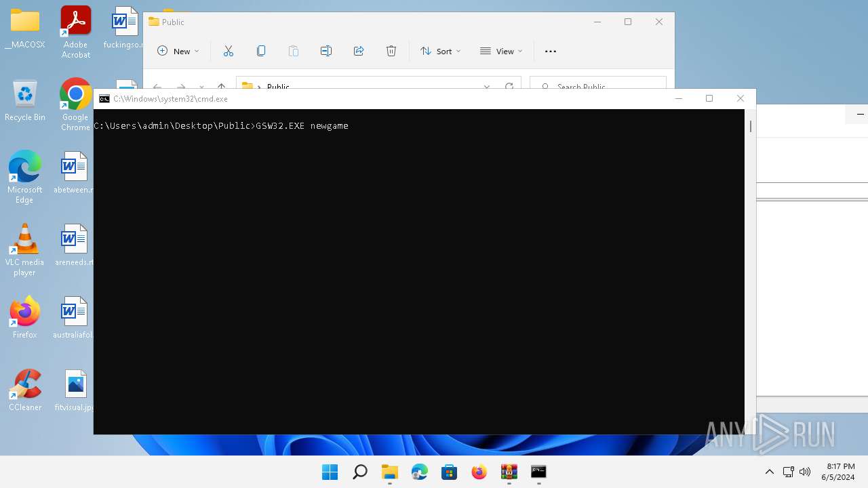Click the Up arrow navigation button in Explorer
This screenshot has width=868, height=488.
point(221,87)
